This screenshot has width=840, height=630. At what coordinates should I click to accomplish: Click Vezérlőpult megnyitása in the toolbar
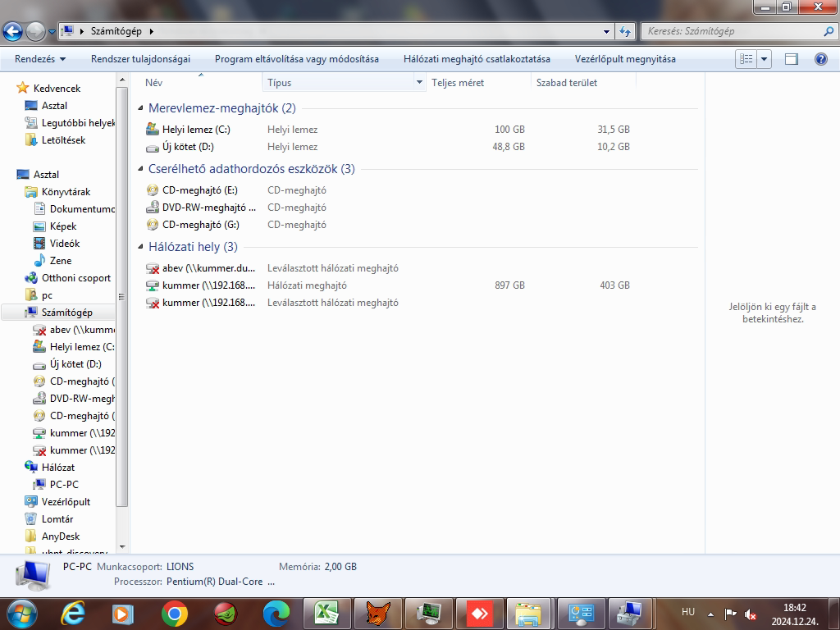(x=625, y=59)
